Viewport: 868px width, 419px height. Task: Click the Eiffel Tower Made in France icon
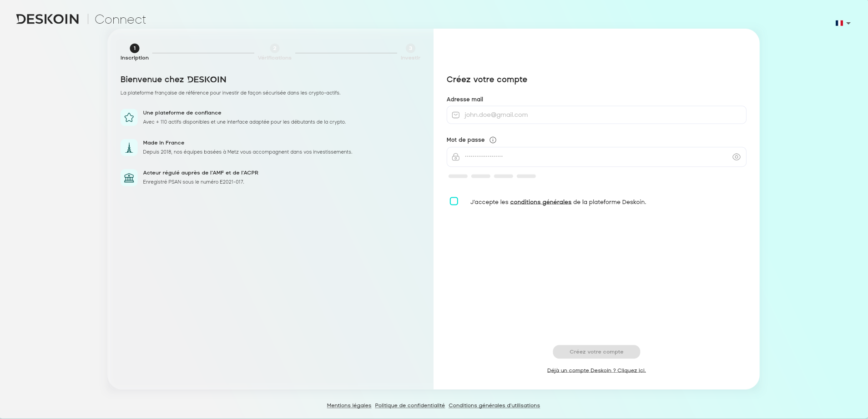click(x=129, y=148)
